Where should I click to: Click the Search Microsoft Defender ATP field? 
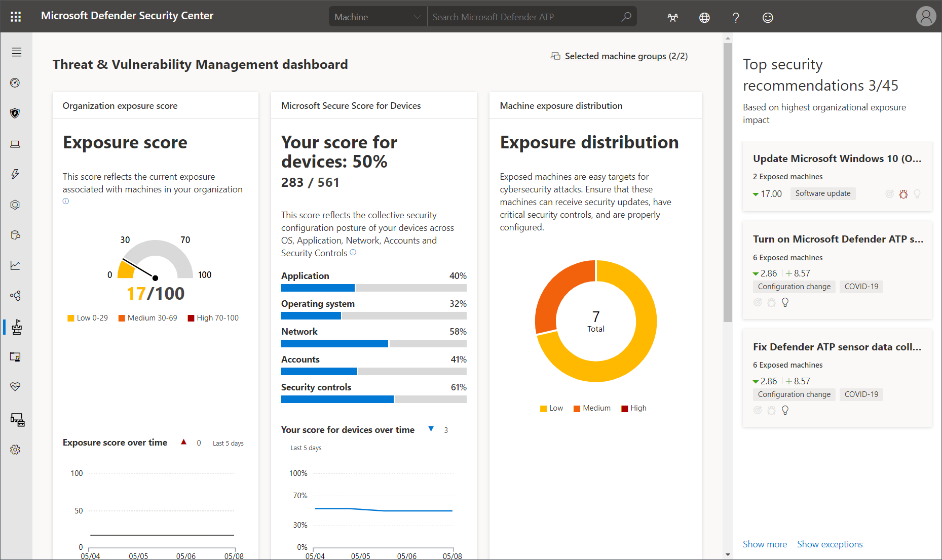(x=524, y=17)
